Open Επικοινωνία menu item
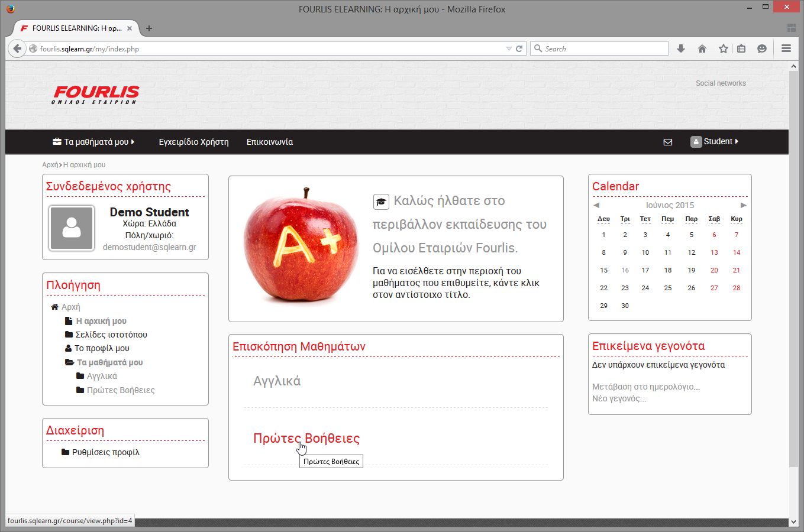The image size is (804, 532). (270, 142)
